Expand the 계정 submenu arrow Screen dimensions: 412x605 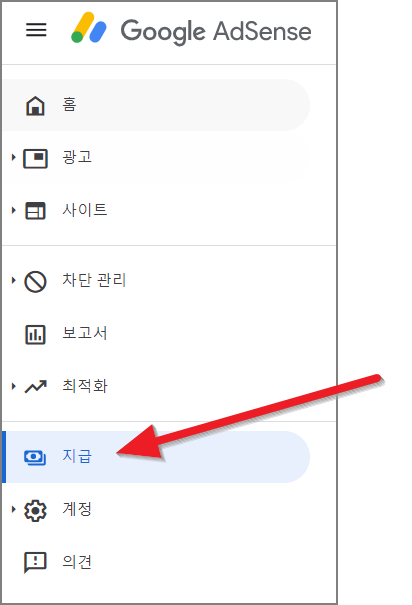pos(14,509)
